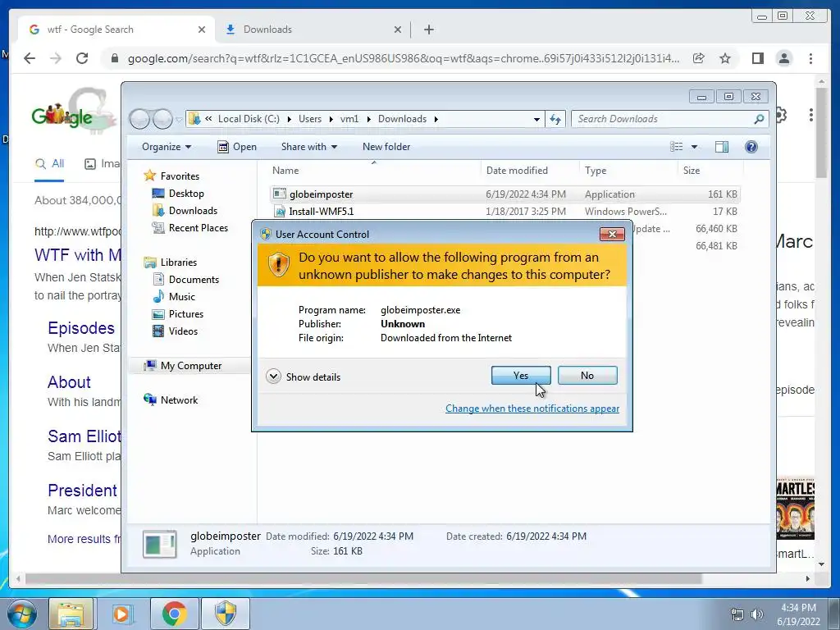Image resolution: width=840 pixels, height=630 pixels.
Task: Open Windows Explorer from the taskbar
Action: 71,614
